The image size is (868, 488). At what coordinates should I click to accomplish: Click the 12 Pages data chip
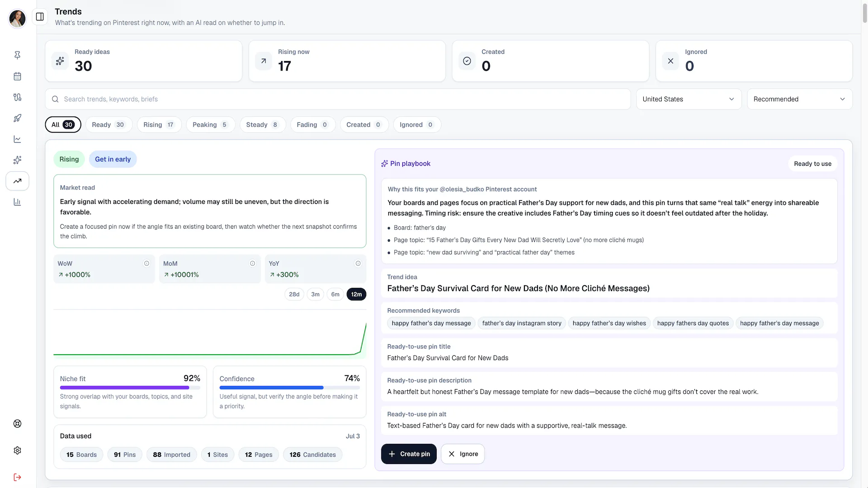point(259,455)
